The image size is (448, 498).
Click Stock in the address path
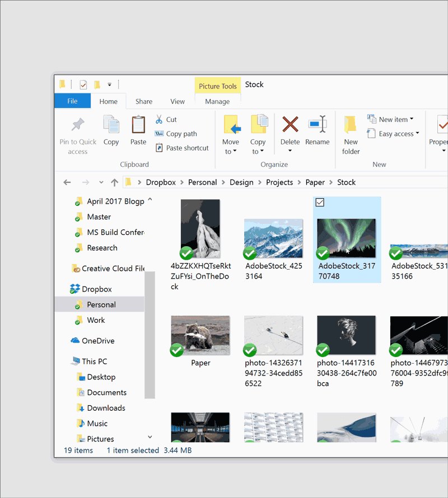[346, 182]
